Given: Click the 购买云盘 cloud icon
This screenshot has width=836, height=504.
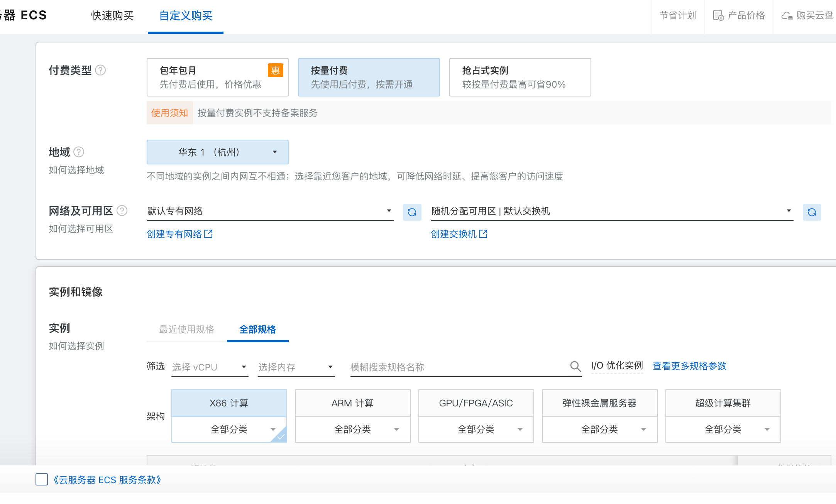Looking at the screenshot, I should point(787,15).
